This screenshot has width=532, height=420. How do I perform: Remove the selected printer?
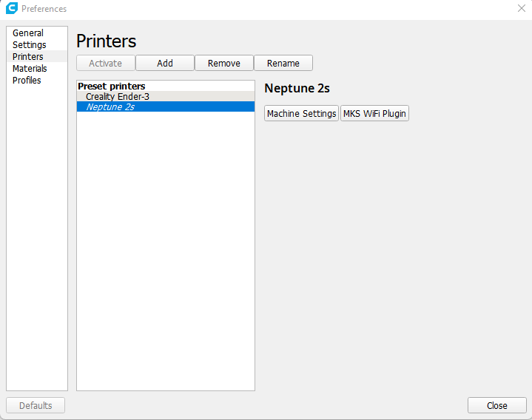[x=224, y=63]
